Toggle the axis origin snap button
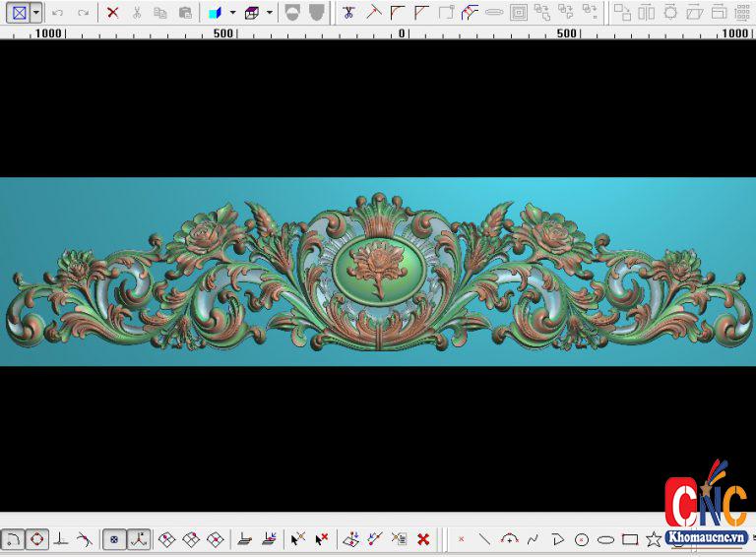This screenshot has width=756, height=557. 139,539
